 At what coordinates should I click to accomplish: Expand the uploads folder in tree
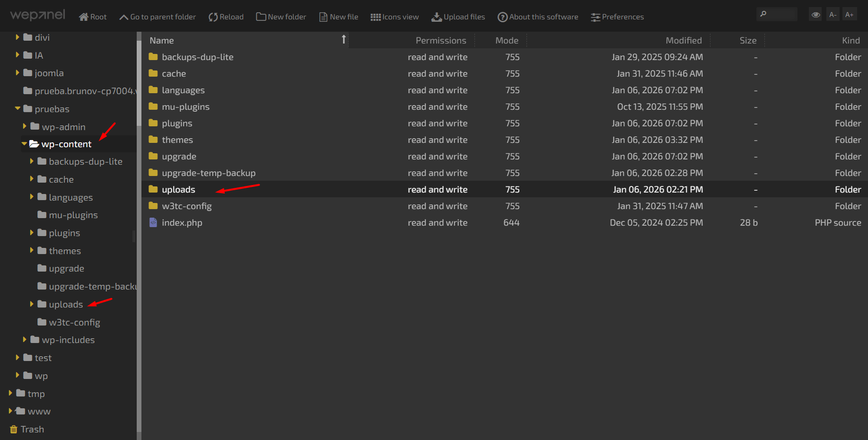pyautogui.click(x=32, y=304)
